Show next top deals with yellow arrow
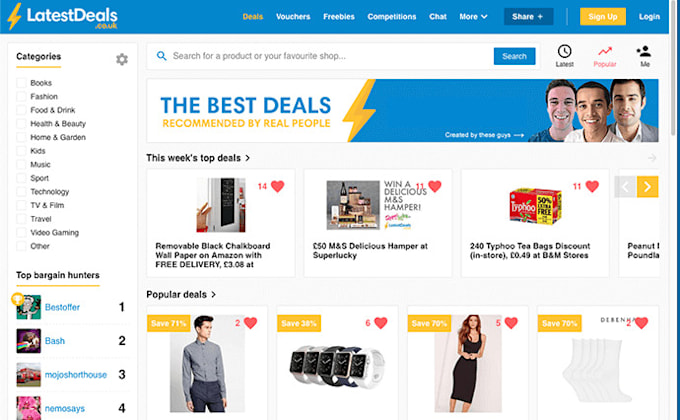This screenshot has width=680, height=420. (647, 187)
